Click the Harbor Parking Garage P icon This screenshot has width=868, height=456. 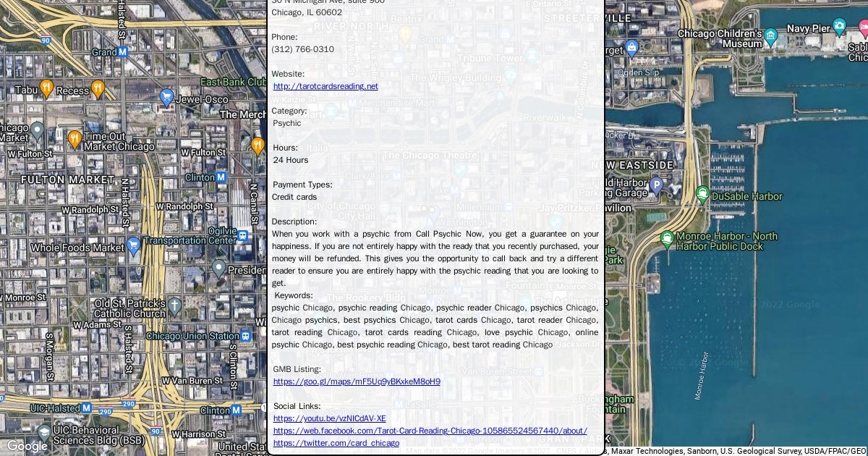click(x=656, y=186)
